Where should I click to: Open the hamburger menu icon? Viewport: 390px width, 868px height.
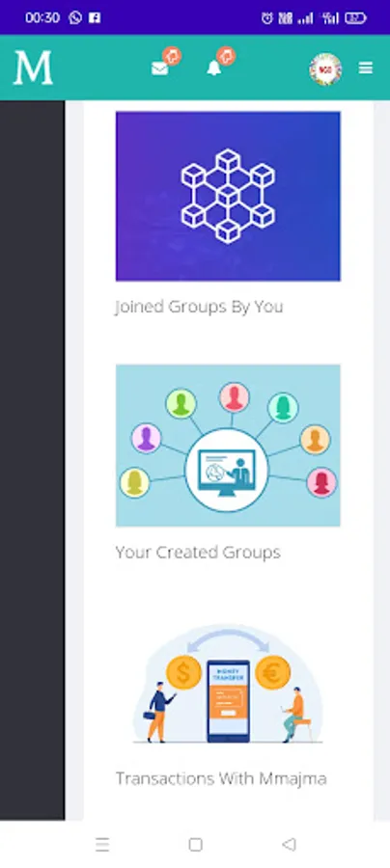coord(366,68)
